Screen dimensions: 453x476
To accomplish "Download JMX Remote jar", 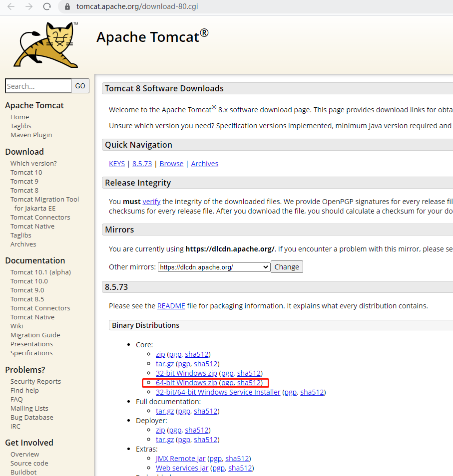I will (180, 459).
